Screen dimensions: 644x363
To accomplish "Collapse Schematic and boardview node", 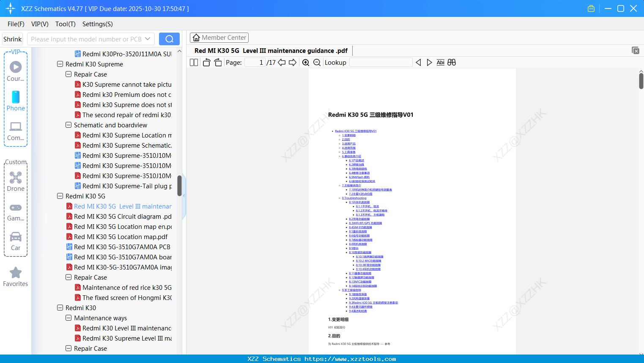I will click(69, 125).
